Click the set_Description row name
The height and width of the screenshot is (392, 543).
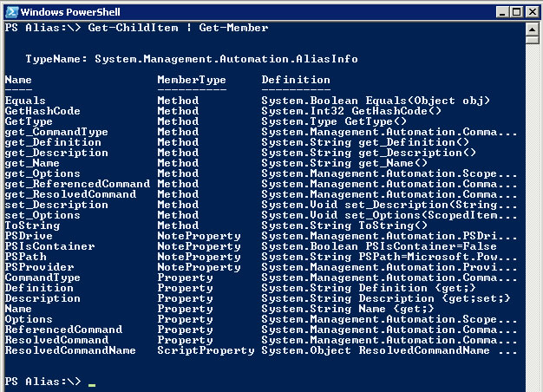(x=56, y=205)
